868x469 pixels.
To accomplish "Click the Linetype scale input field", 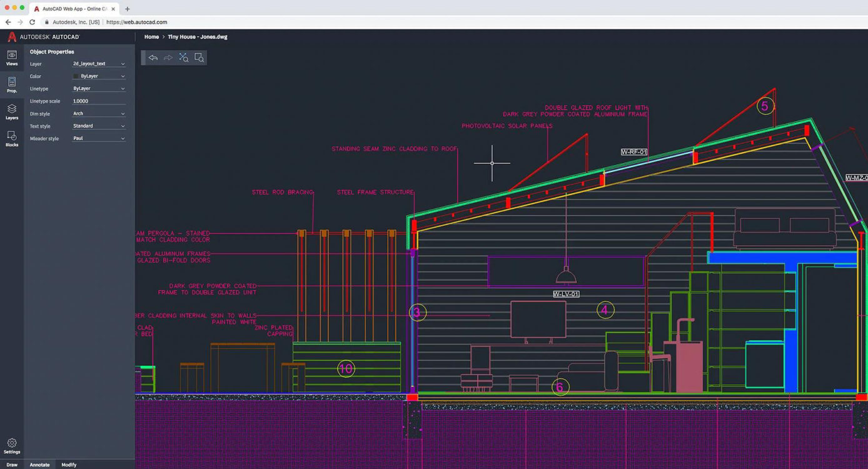I will [x=98, y=101].
